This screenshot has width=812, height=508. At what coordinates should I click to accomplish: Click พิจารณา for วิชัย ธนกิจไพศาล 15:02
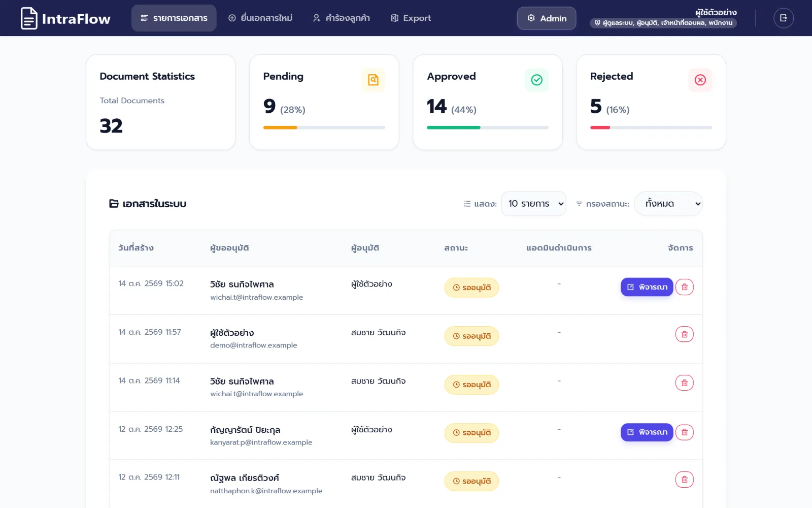coord(647,287)
